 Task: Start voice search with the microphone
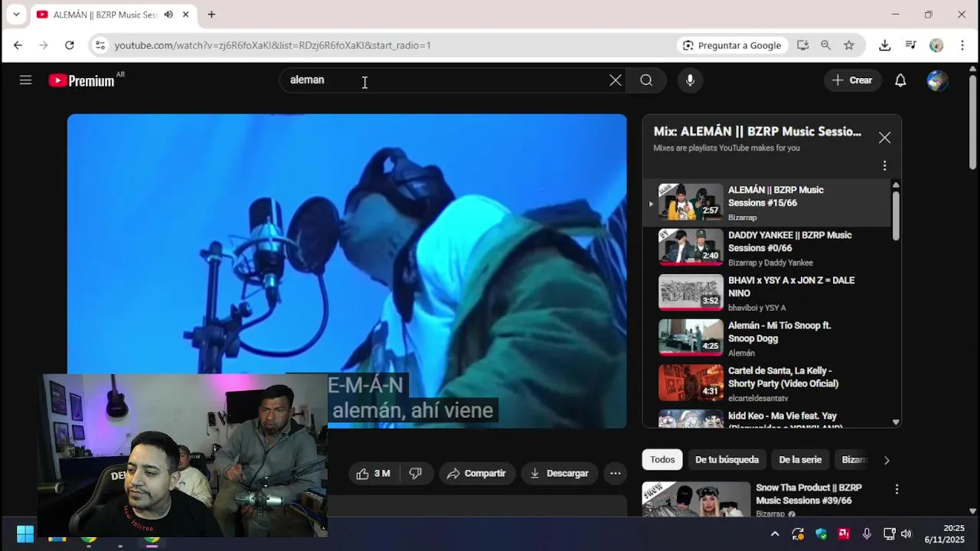pos(690,80)
